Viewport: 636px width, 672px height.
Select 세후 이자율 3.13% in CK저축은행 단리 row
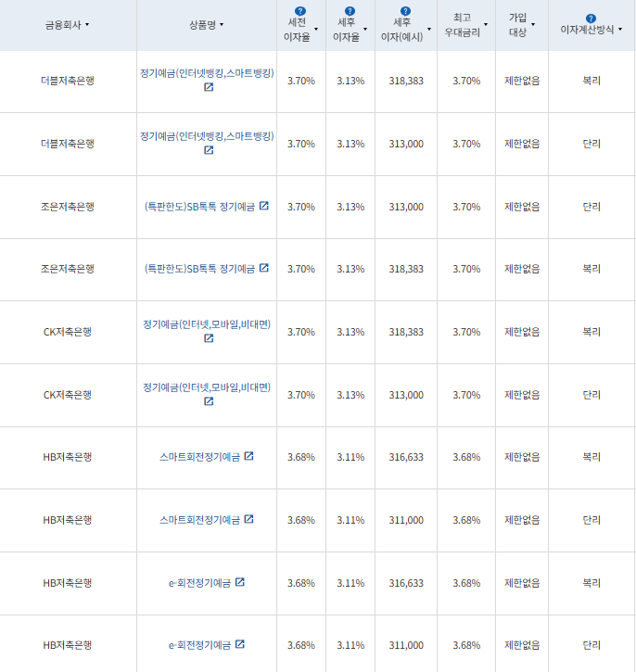[350, 395]
